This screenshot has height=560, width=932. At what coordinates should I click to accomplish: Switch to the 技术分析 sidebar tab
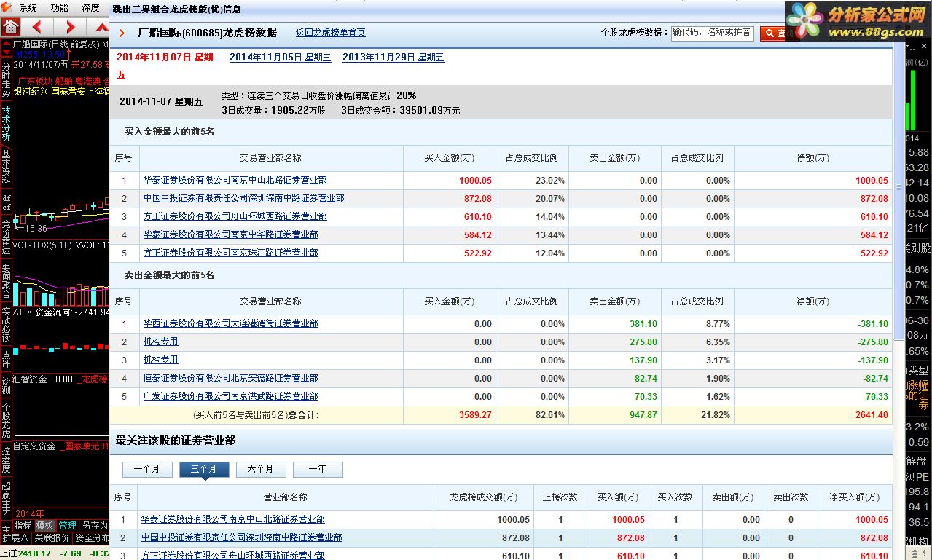tap(6, 123)
